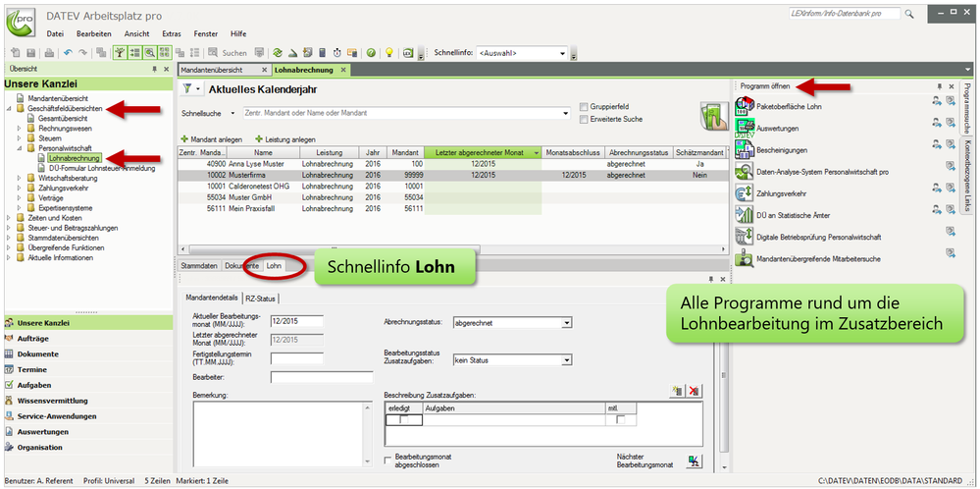
Task: Open the Programmsuche vertical side tab
Action: point(967,108)
